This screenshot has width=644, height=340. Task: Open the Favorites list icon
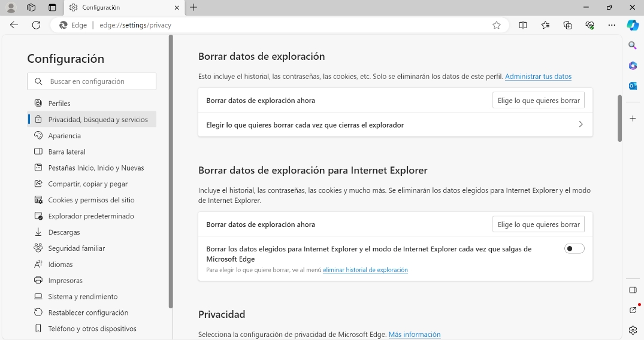pos(545,25)
